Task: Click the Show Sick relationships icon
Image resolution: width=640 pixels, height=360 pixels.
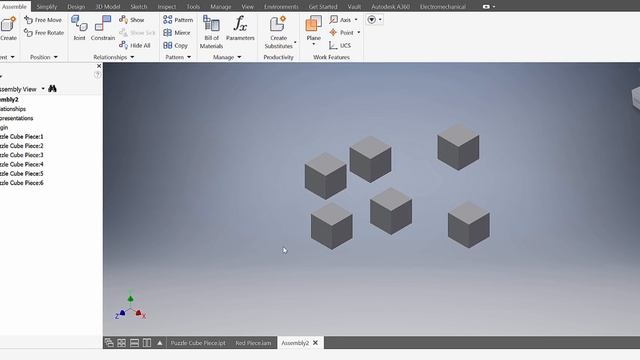Action: [137, 32]
